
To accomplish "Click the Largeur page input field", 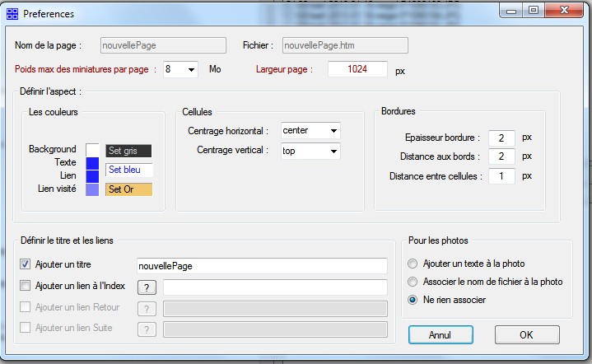I will pos(357,69).
